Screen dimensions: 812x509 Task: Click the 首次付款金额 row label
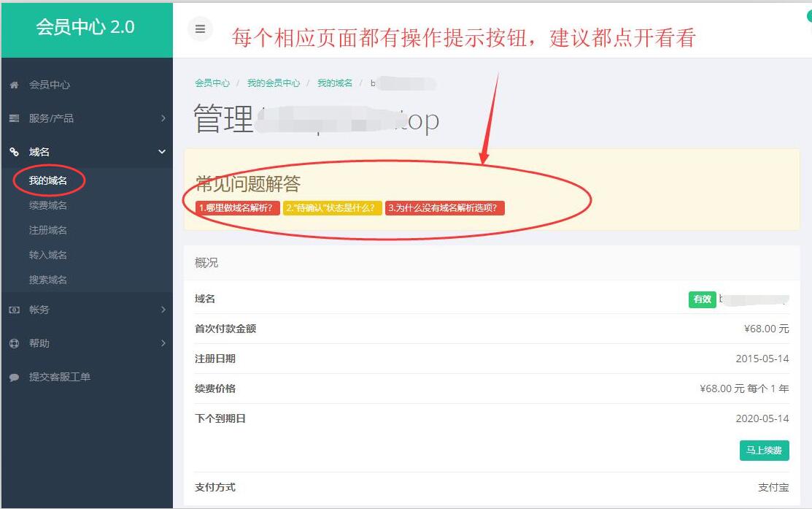coord(225,329)
